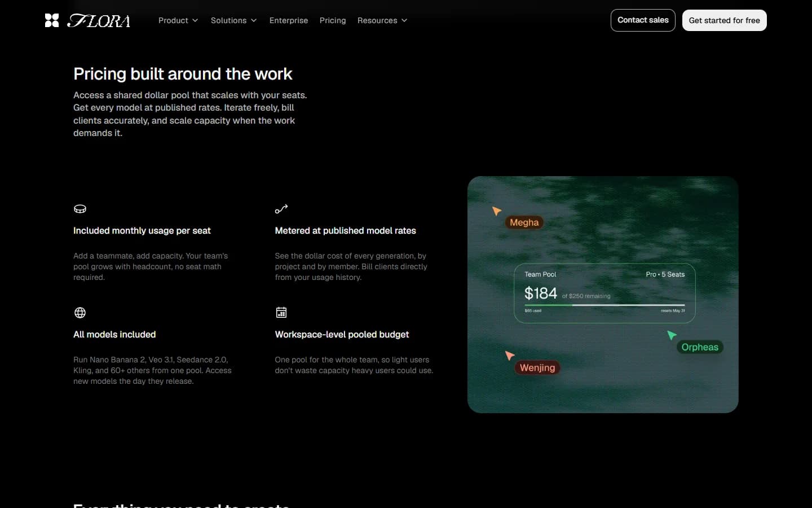Click the coin icon above Included monthly usage
The width and height of the screenshot is (812, 508).
80,209
